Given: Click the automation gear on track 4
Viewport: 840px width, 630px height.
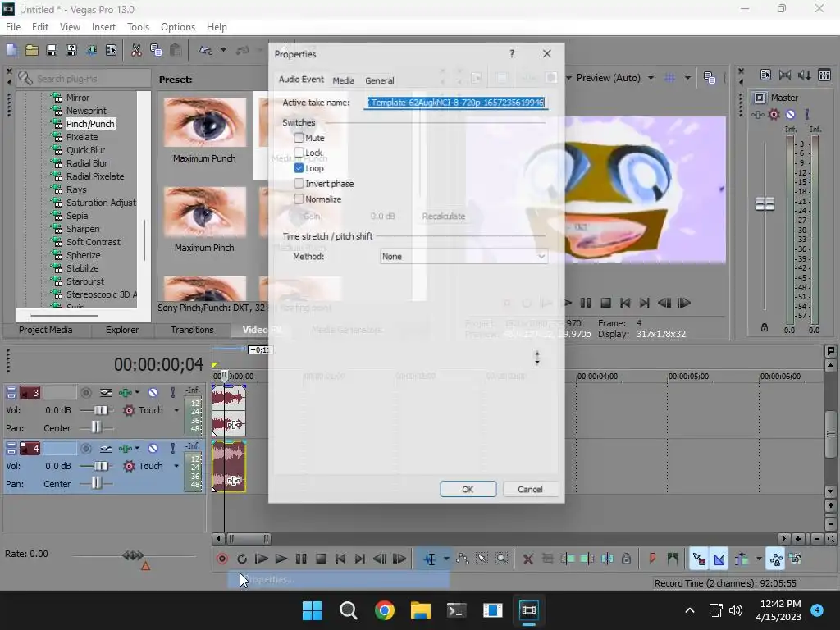Looking at the screenshot, I should [129, 466].
